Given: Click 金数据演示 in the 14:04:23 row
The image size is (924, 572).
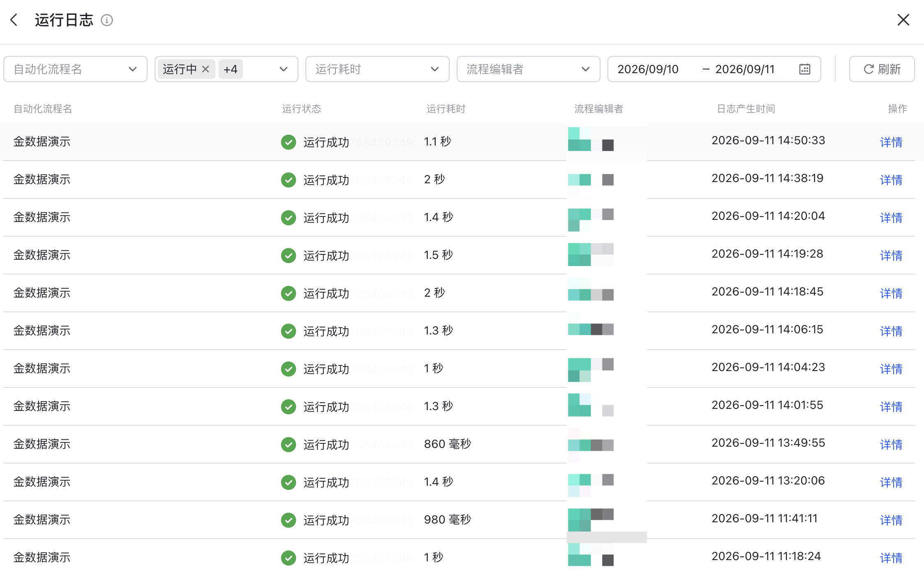Looking at the screenshot, I should click(x=42, y=369).
